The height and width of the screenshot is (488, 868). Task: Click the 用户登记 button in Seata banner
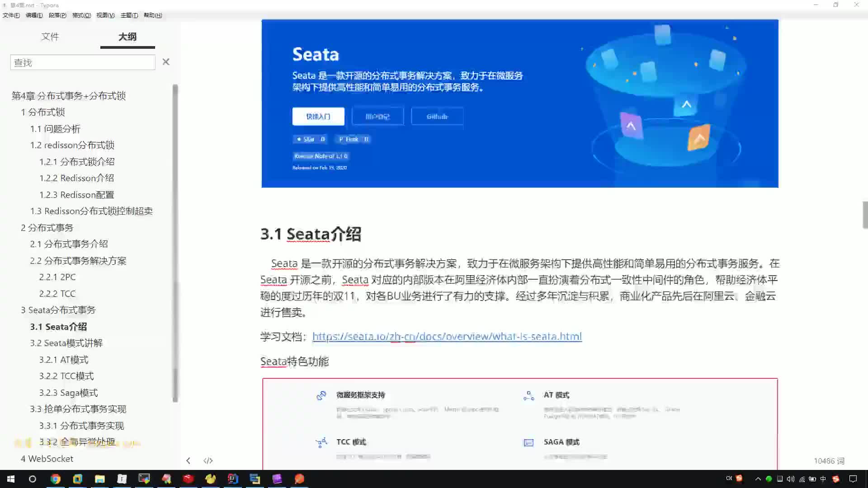pos(377,117)
